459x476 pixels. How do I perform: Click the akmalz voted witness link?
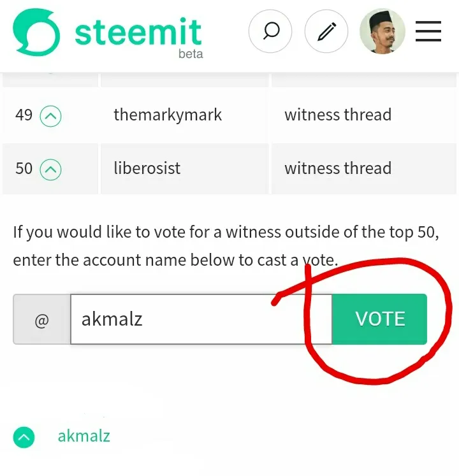click(84, 436)
